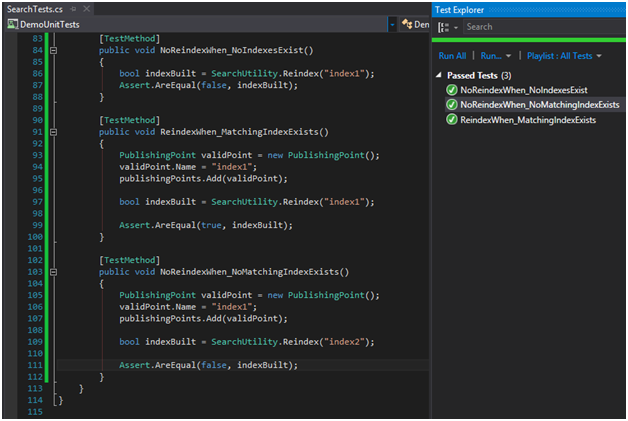Click SearchUtility on line 86
Screen dimensions: 628x421
244,74
